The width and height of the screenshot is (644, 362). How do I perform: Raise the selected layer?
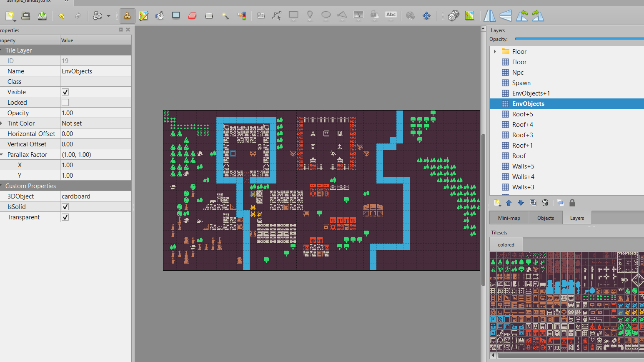(509, 203)
